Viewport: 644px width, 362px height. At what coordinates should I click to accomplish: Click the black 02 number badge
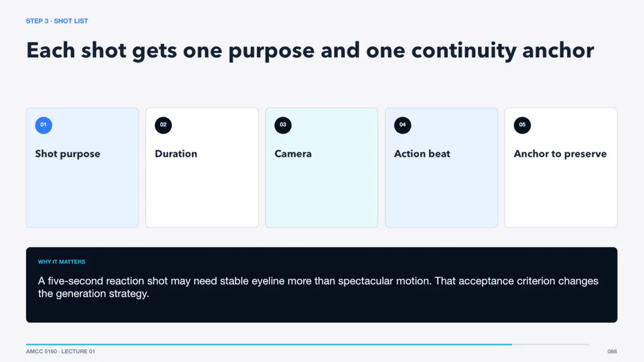tap(163, 125)
